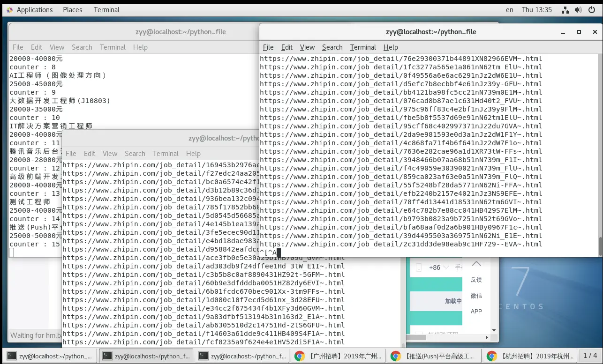Viewport: 603px width, 364px height.
Task: Click '大数据开发工程师(J10803)' line in back terminal
Action: 60,101
